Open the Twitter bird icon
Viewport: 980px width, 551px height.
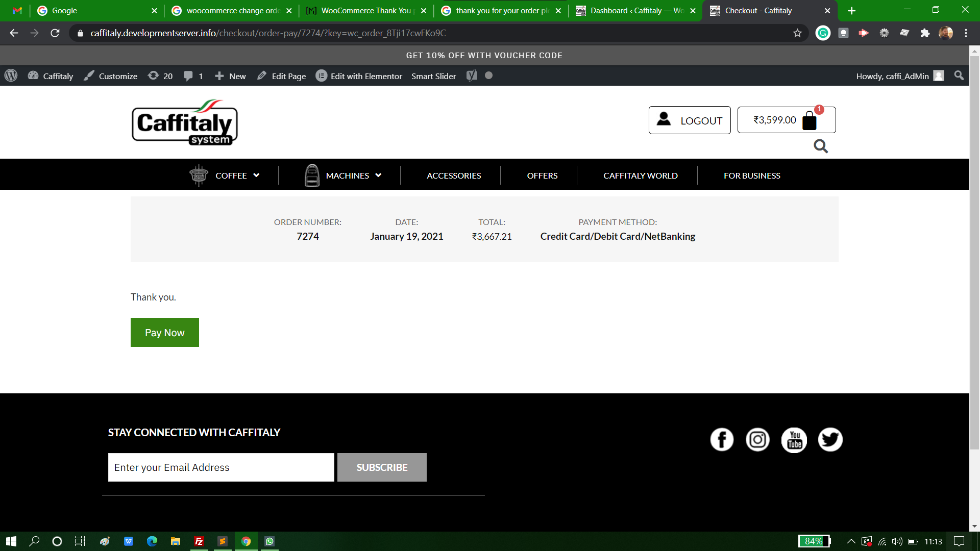pyautogui.click(x=830, y=440)
